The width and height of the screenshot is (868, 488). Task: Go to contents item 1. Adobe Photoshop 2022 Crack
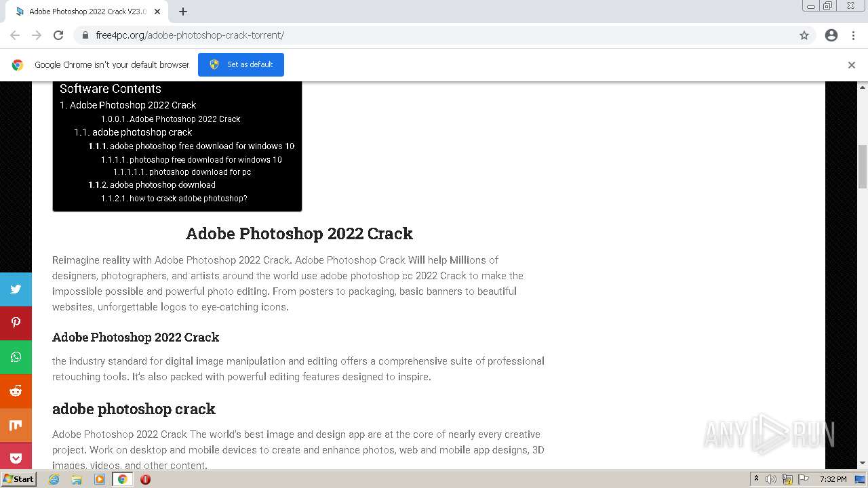[x=127, y=105]
